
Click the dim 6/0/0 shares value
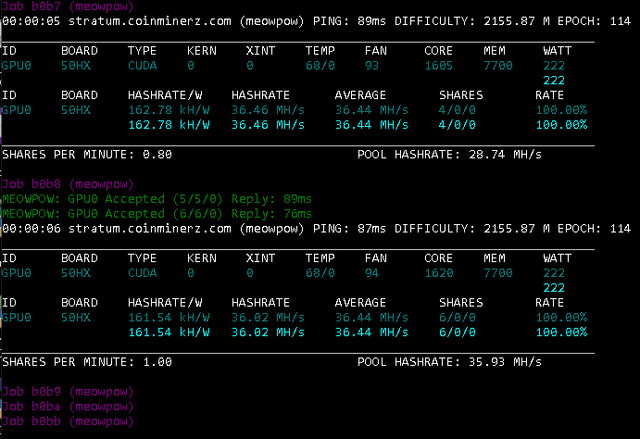tap(457, 317)
